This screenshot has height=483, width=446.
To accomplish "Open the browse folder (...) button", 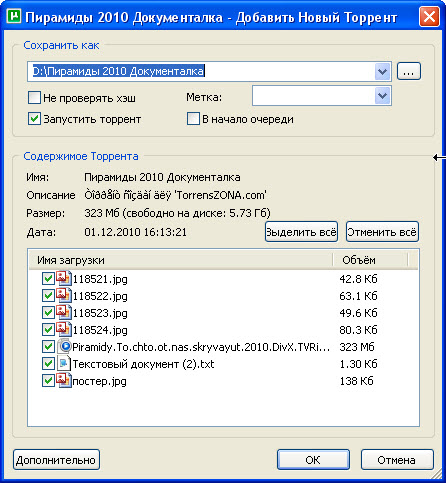I will click(x=409, y=71).
